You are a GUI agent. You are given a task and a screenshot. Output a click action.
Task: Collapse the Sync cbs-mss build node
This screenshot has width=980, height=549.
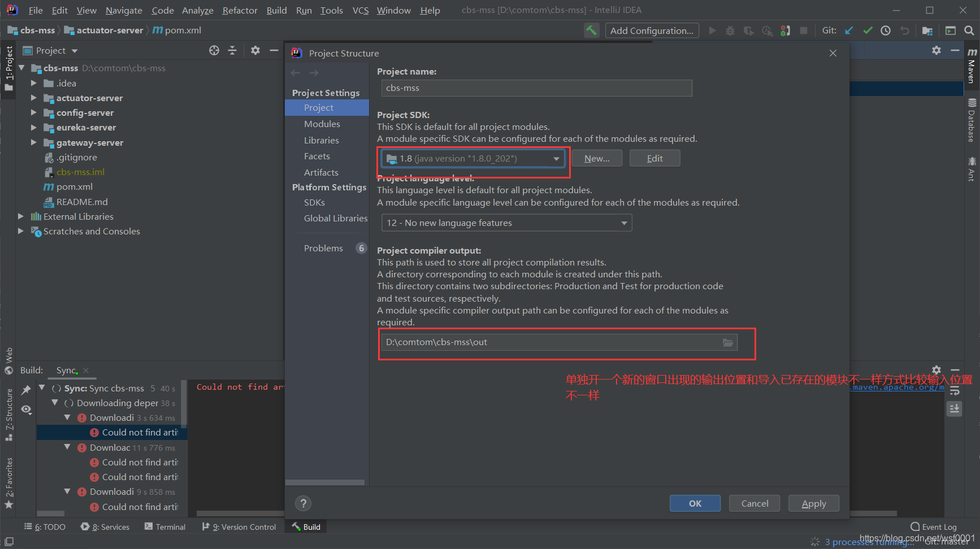tap(42, 388)
